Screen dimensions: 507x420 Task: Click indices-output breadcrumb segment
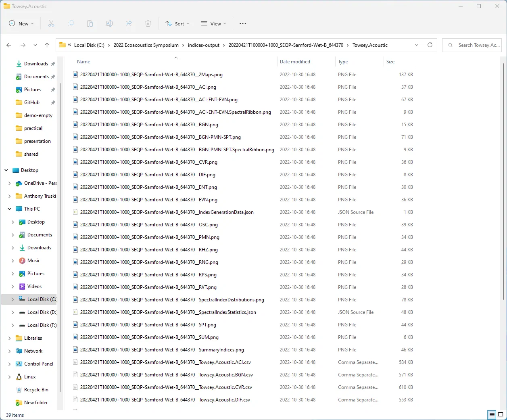[204, 45]
